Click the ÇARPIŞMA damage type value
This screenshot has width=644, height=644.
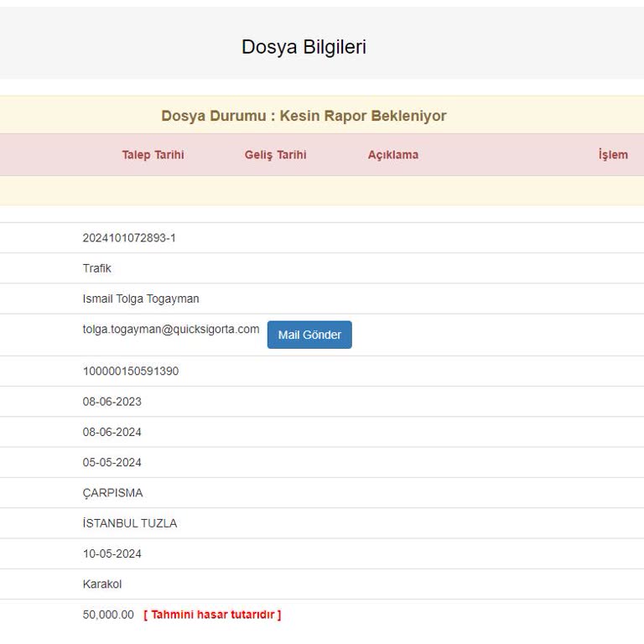point(112,493)
